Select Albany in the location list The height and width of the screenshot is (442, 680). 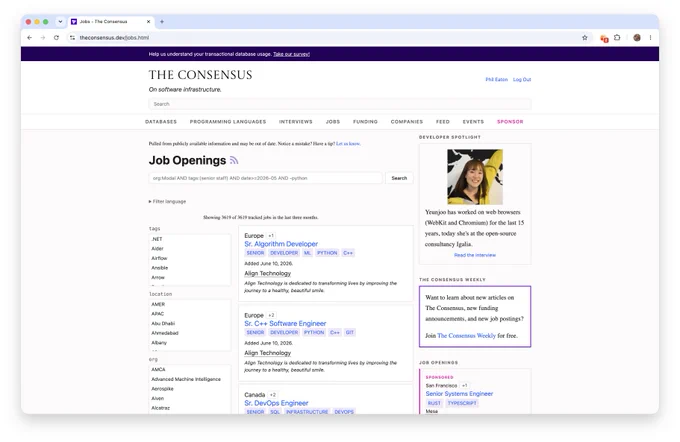pos(190,343)
